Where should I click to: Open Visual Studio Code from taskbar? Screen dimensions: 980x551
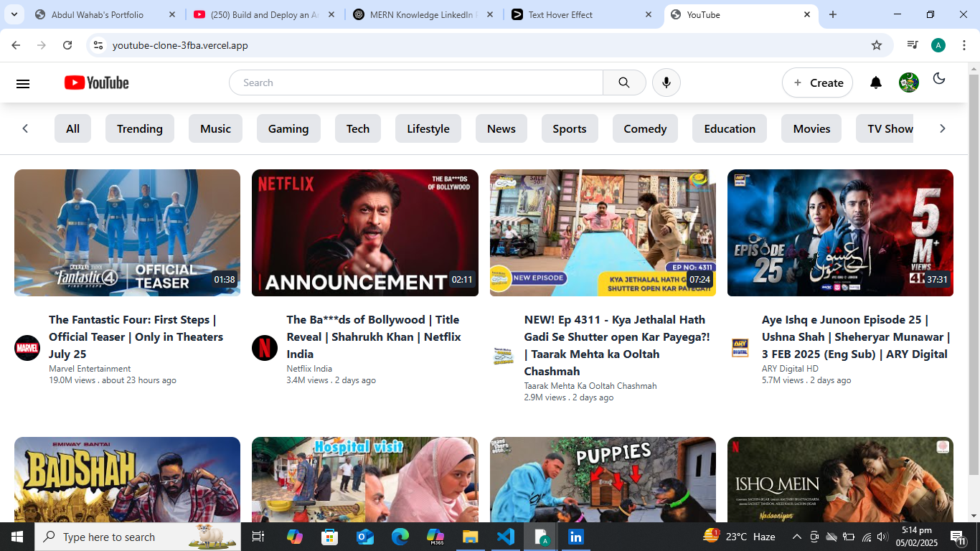[506, 537]
